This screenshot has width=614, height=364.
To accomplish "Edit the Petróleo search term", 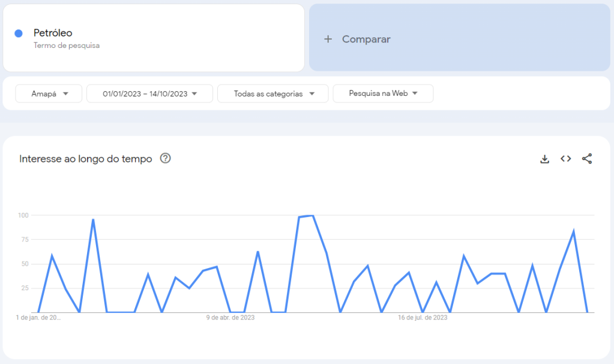I will coord(53,33).
